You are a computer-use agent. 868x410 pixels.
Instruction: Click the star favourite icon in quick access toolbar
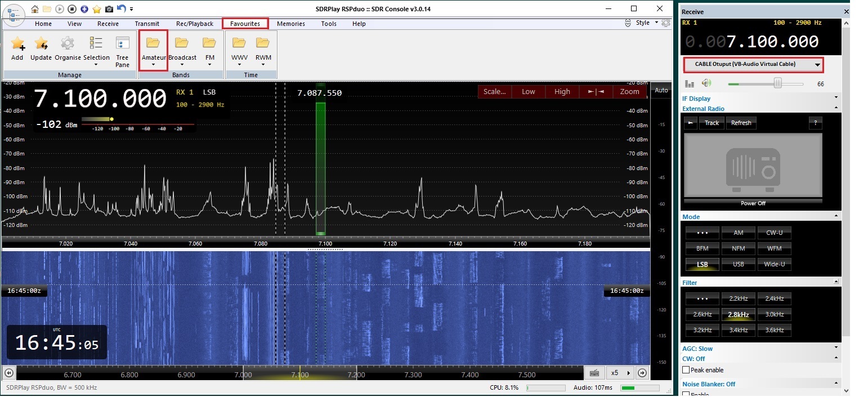click(97, 9)
